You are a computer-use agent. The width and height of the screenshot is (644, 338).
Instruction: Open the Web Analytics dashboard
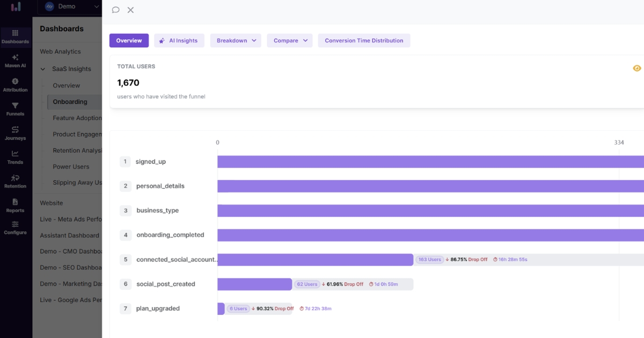tap(60, 52)
